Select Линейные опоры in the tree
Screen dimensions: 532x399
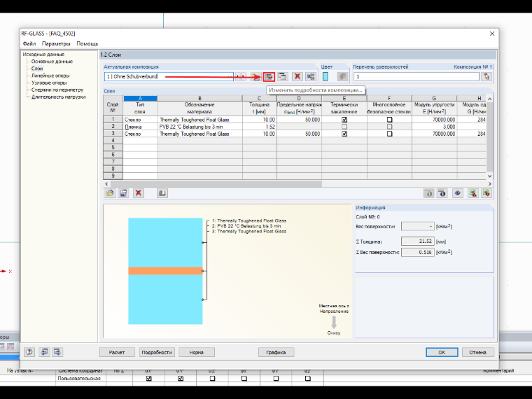coord(50,76)
